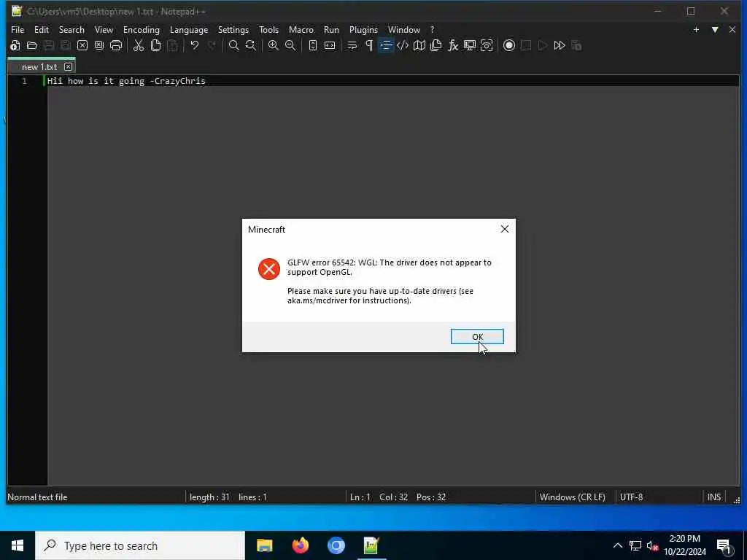
Task: Open the Encoding menu
Action: tap(142, 29)
